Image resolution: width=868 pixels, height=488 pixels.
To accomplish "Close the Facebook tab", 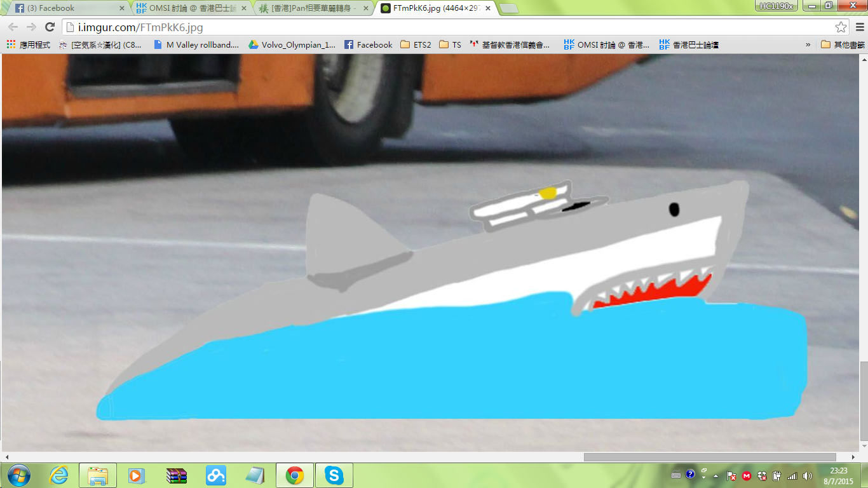I will pos(122,8).
